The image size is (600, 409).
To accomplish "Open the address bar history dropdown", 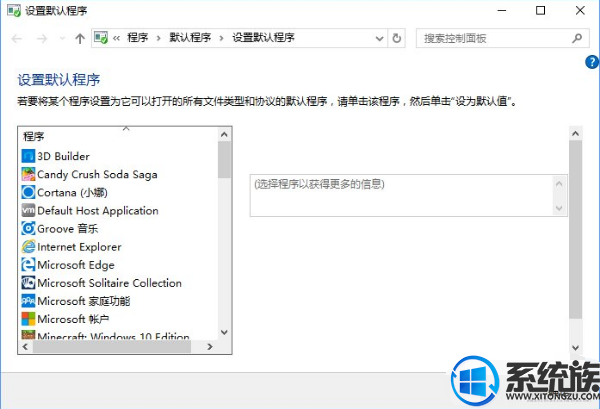I will pyautogui.click(x=379, y=38).
